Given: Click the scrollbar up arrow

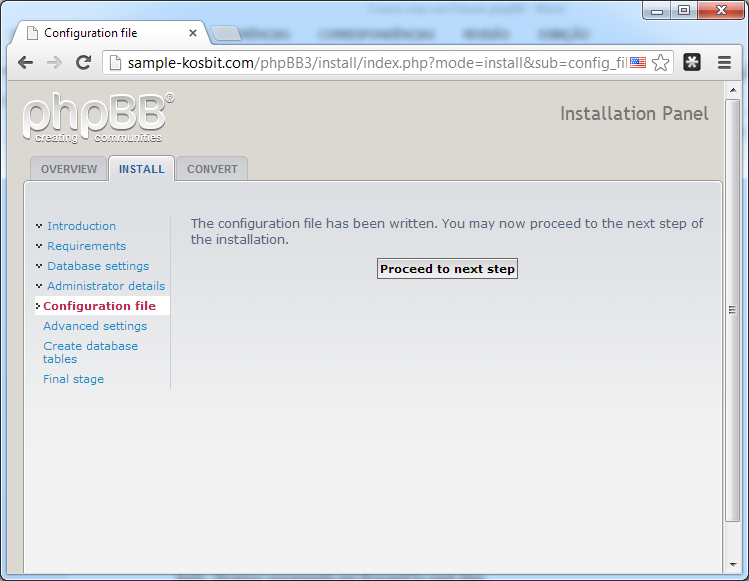Looking at the screenshot, I should point(732,90).
